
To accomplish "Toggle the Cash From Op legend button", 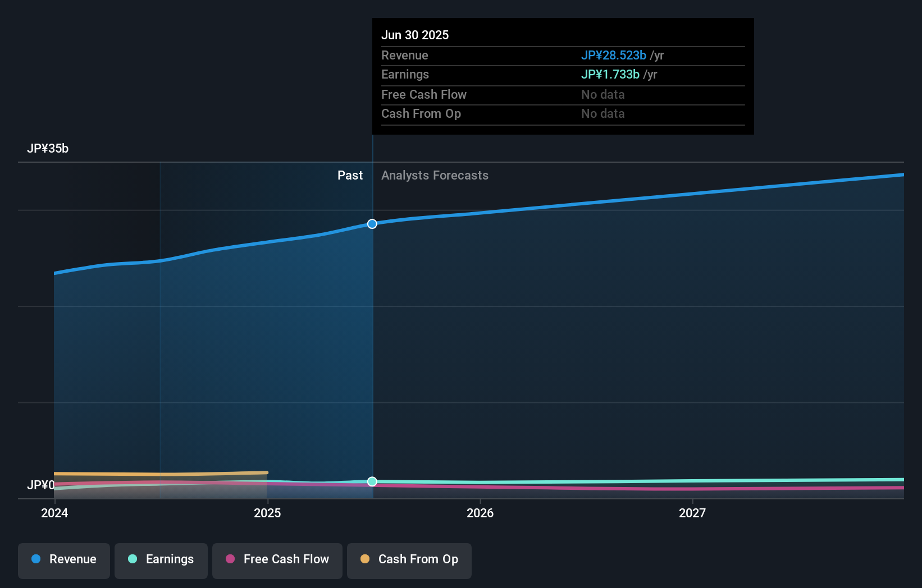I will pyautogui.click(x=409, y=561).
